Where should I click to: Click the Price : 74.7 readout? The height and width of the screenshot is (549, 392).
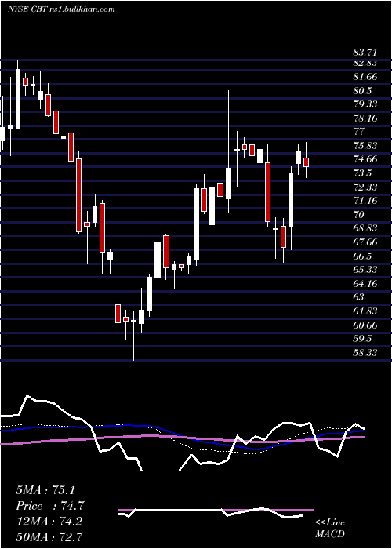[x=50, y=506]
